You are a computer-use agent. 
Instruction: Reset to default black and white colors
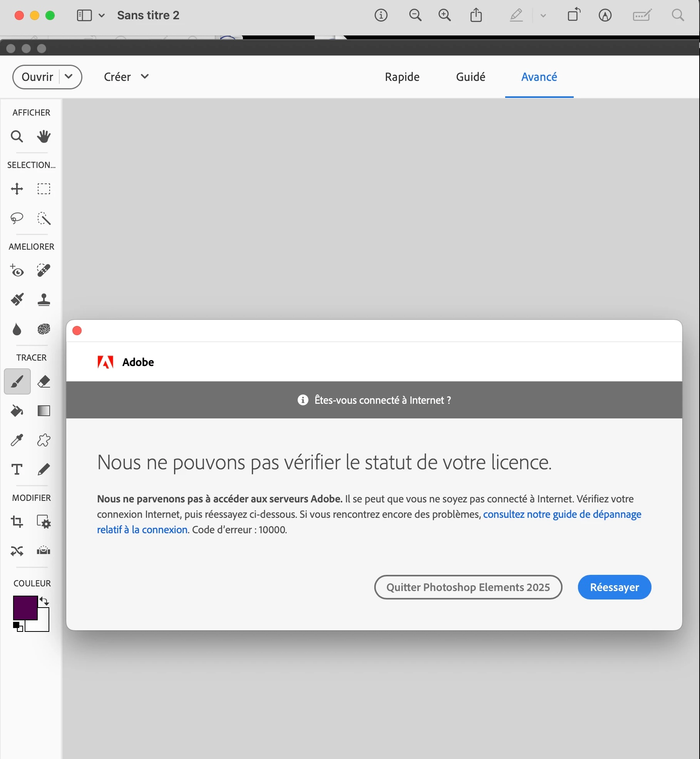18,627
